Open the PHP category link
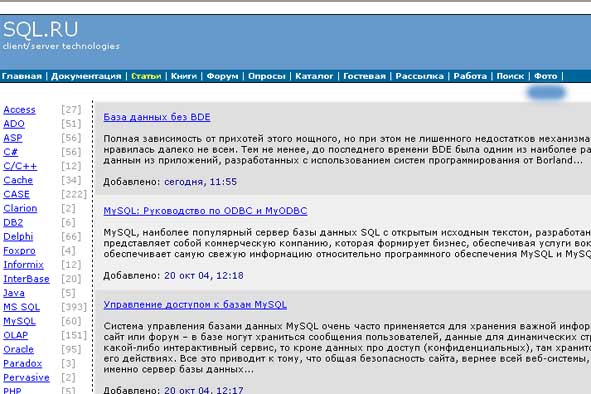Screen dimensions: 591x394 coord(12,390)
